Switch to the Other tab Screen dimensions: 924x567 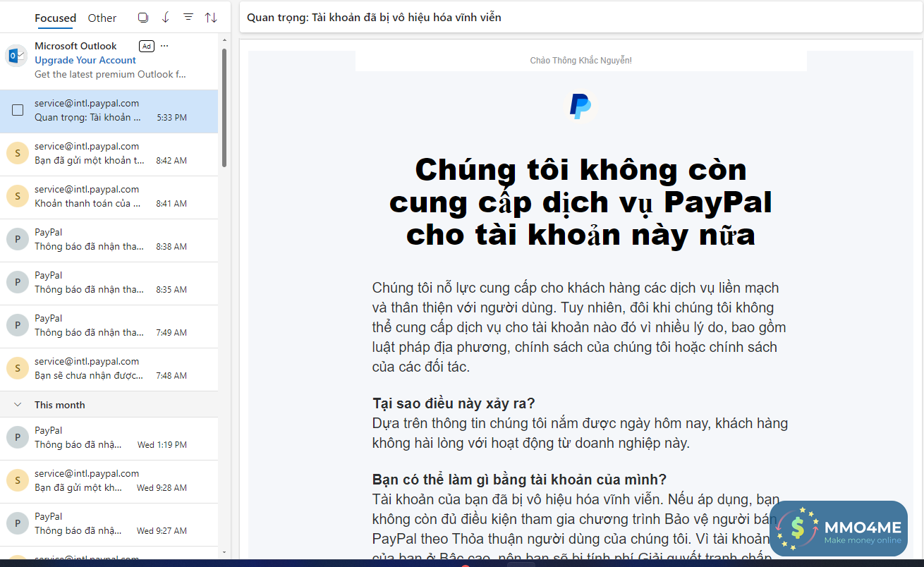[x=102, y=18]
